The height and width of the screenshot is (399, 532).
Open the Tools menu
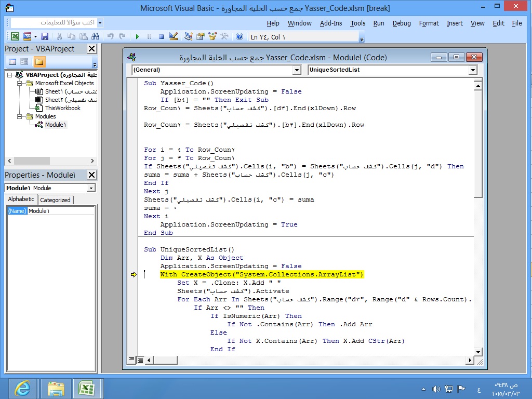[358, 23]
